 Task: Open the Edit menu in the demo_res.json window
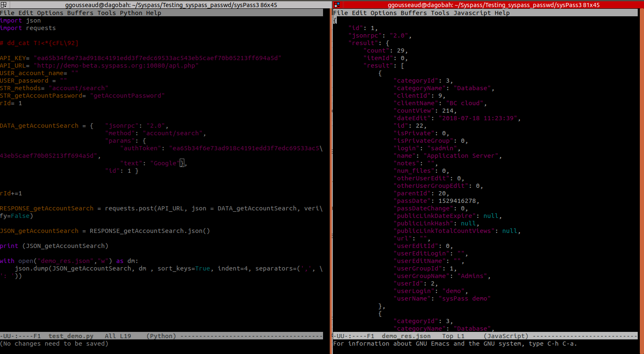[x=359, y=13]
